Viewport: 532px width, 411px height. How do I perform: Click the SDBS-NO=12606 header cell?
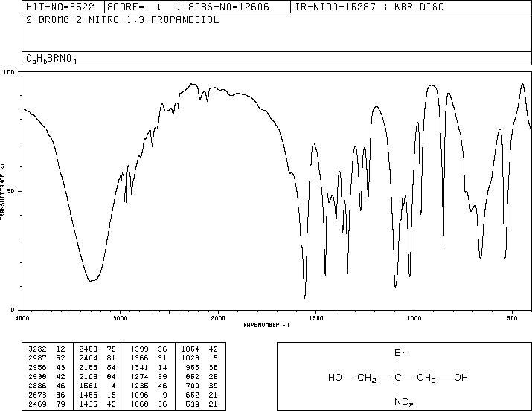click(237, 7)
